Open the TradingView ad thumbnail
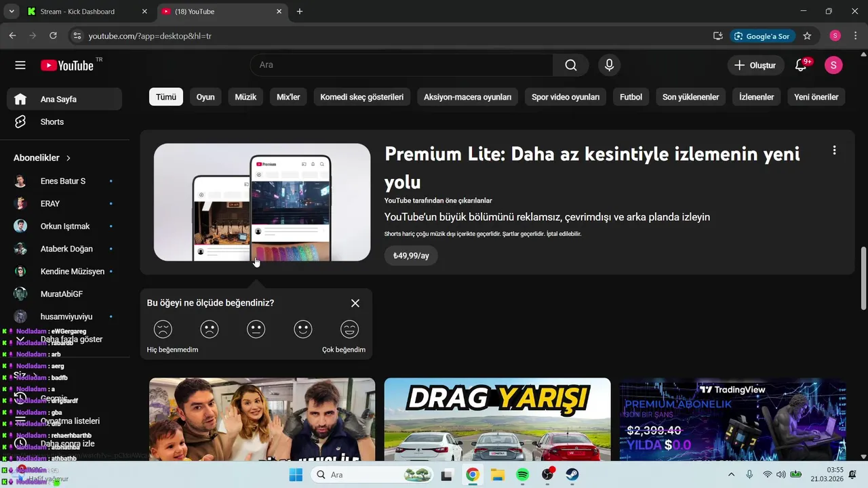The width and height of the screenshot is (868, 488). point(733,420)
